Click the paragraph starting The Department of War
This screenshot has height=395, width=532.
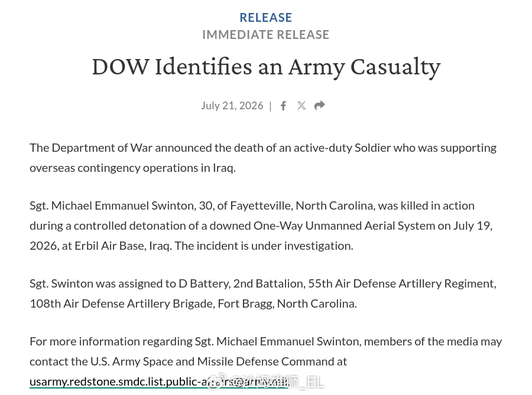pos(263,158)
